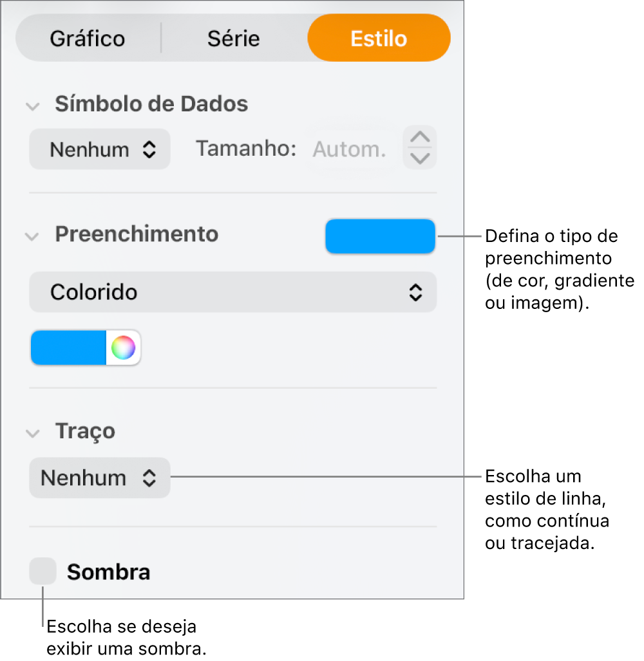This screenshot has width=644, height=661.
Task: Open the Traço Nenhum pop-up menu
Action: pyautogui.click(x=99, y=478)
